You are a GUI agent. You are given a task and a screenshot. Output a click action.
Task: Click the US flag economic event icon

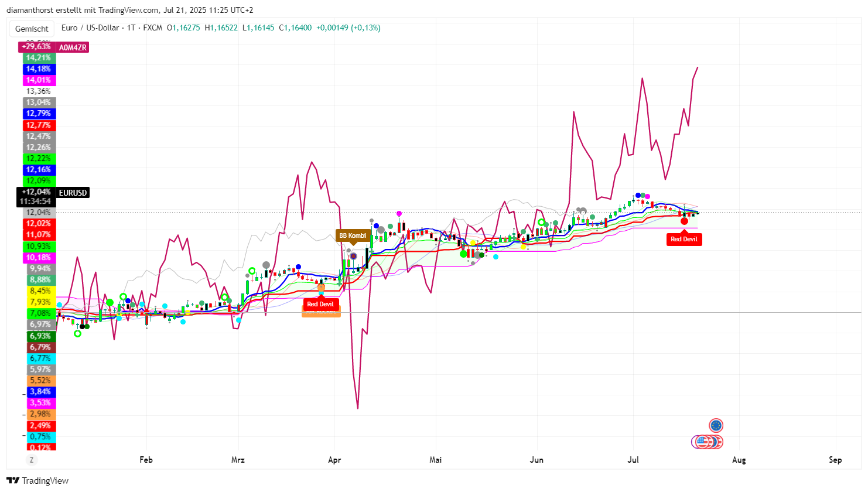coord(703,442)
